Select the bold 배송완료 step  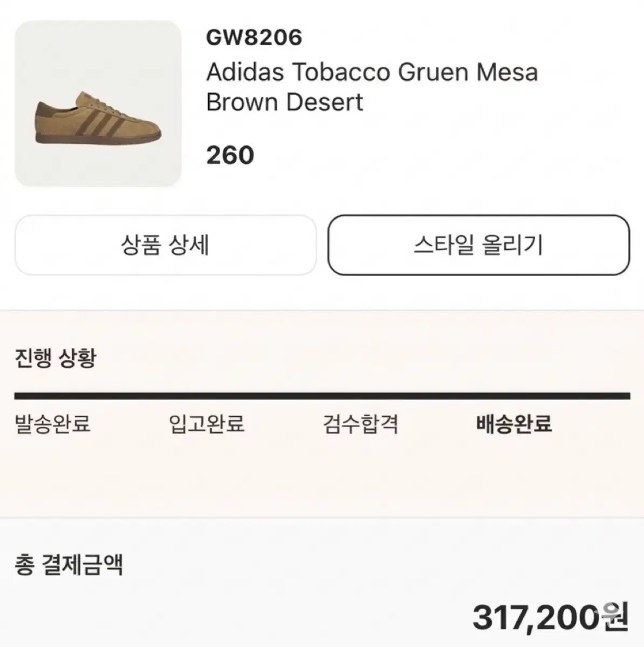(514, 424)
